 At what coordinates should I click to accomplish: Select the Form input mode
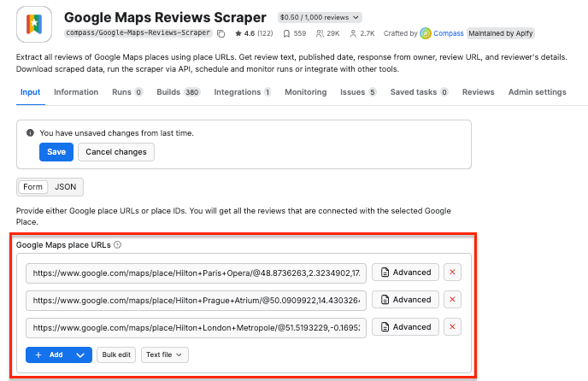click(x=33, y=187)
